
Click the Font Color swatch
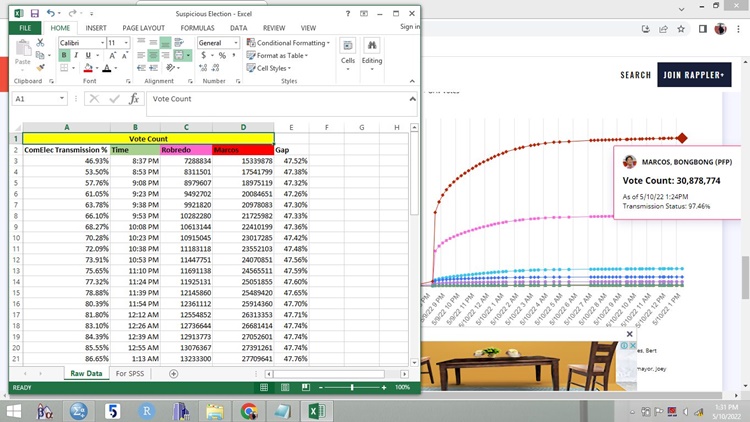tap(107, 68)
